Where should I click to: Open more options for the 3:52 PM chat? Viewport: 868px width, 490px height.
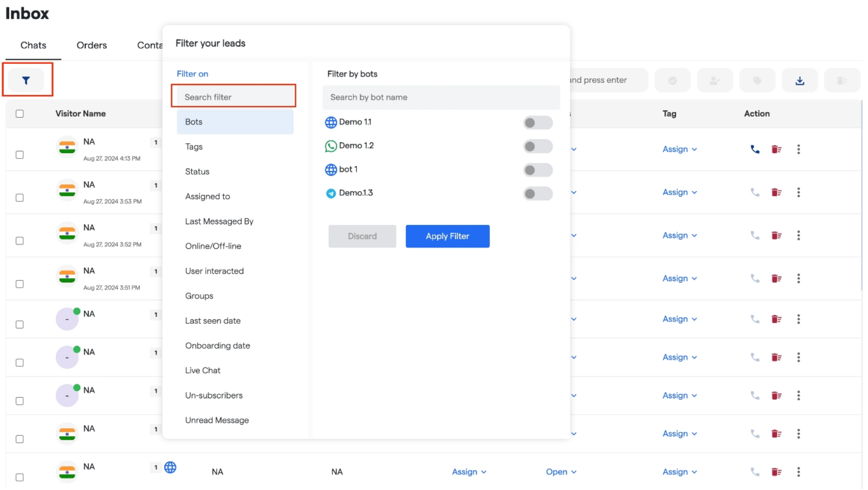pos(798,235)
